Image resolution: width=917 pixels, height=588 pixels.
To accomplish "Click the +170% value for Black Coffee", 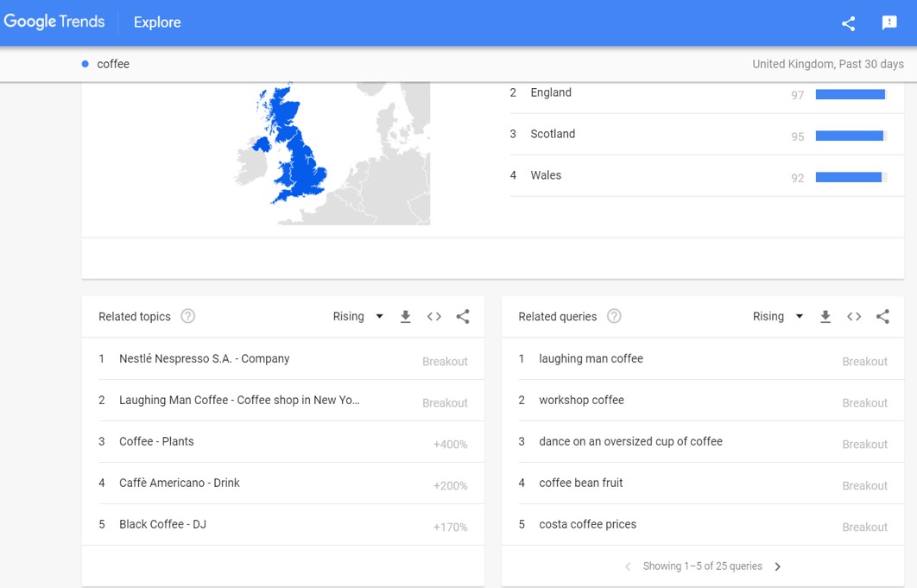I will (451, 528).
